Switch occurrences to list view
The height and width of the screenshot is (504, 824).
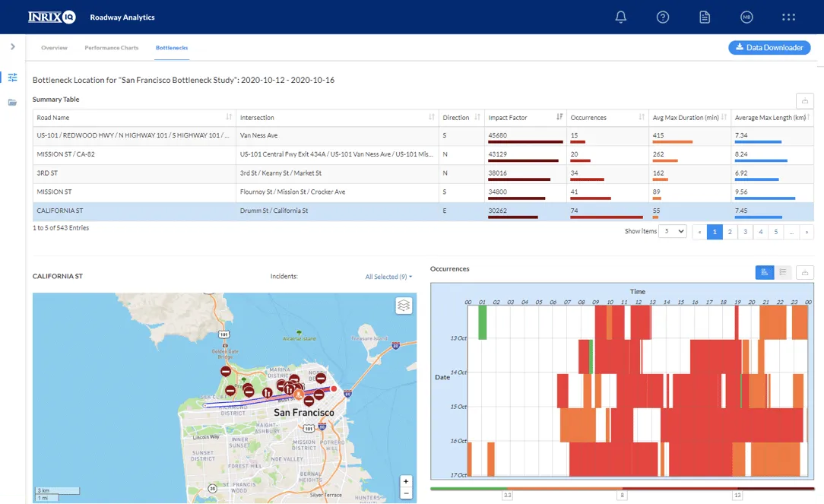(783, 272)
